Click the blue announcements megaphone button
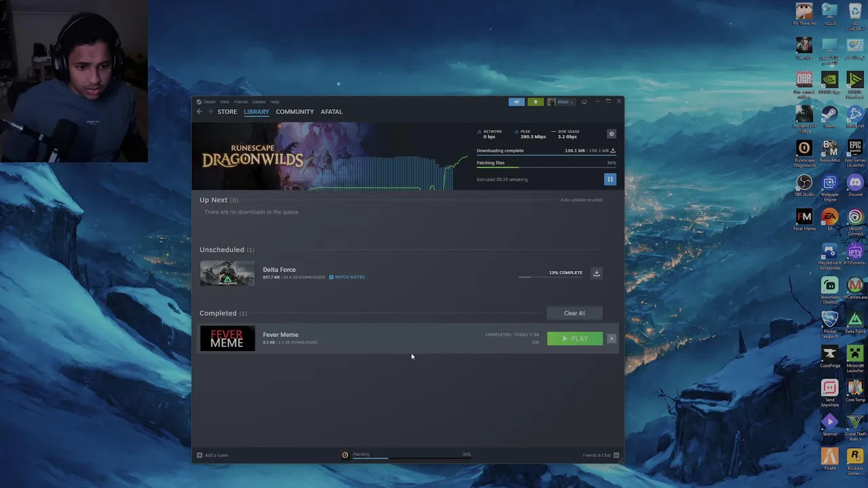This screenshot has width=868, height=488. (517, 102)
